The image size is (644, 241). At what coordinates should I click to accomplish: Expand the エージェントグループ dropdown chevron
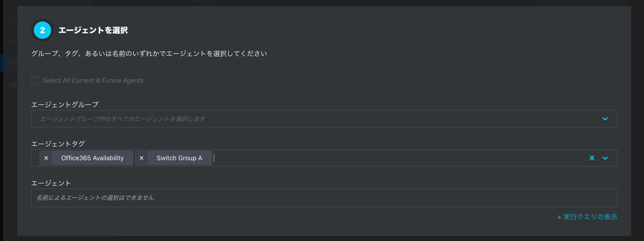[605, 119]
